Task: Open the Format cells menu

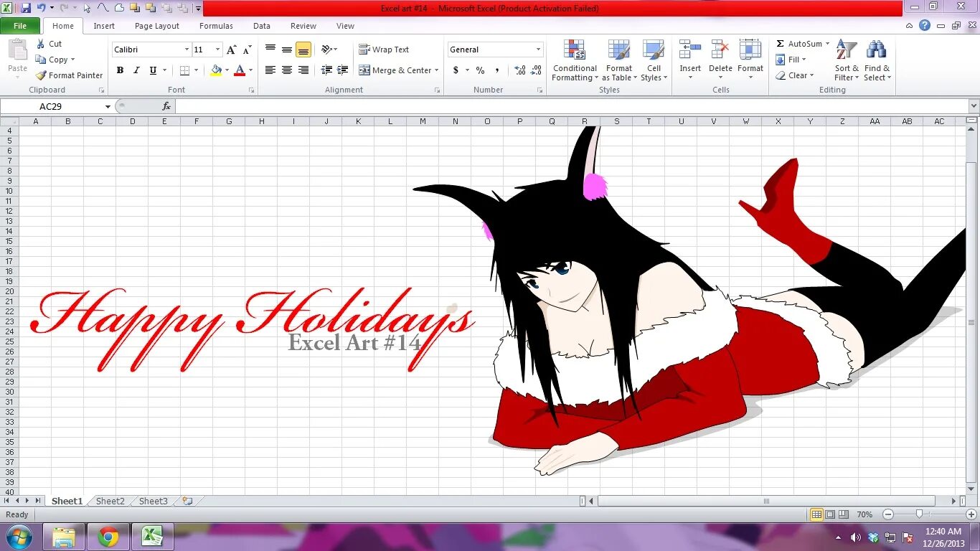Action: click(750, 60)
